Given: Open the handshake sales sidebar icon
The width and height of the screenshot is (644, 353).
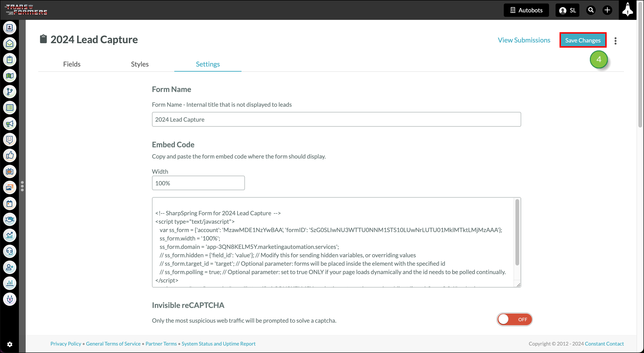Looking at the screenshot, I should coord(10,220).
